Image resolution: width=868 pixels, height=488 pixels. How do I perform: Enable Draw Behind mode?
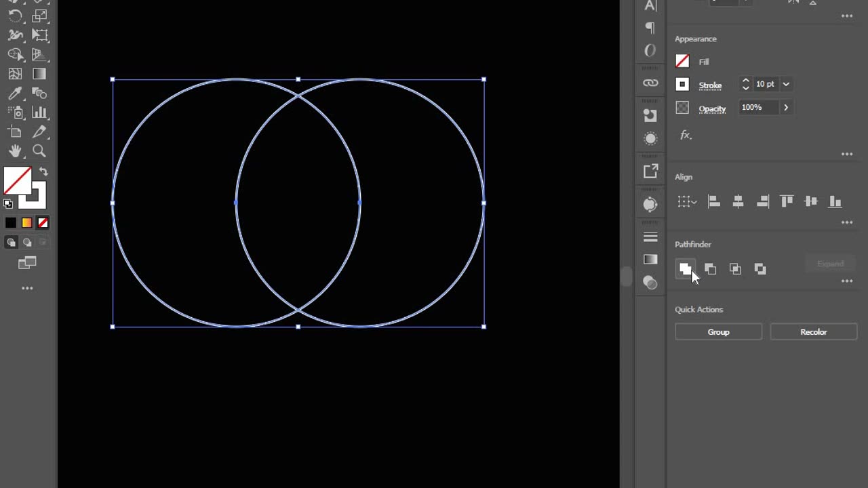(x=26, y=243)
